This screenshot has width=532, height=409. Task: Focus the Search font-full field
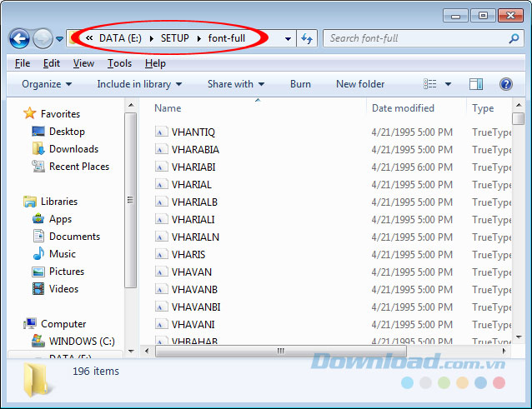pos(424,38)
